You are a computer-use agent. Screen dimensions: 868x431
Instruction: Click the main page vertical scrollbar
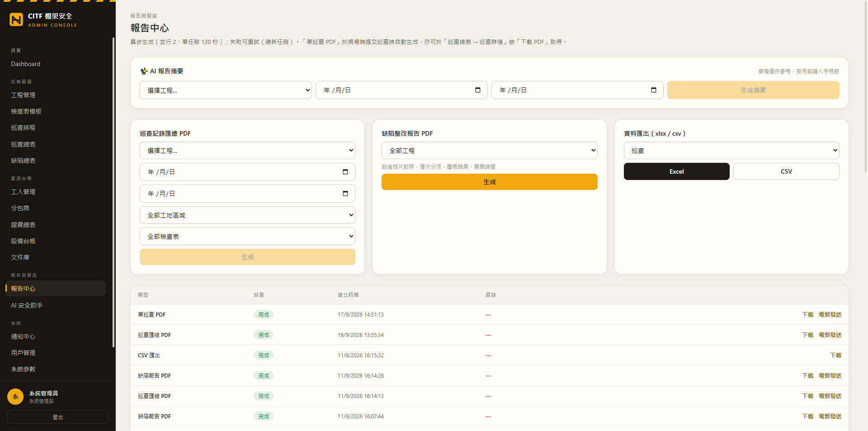point(865,86)
